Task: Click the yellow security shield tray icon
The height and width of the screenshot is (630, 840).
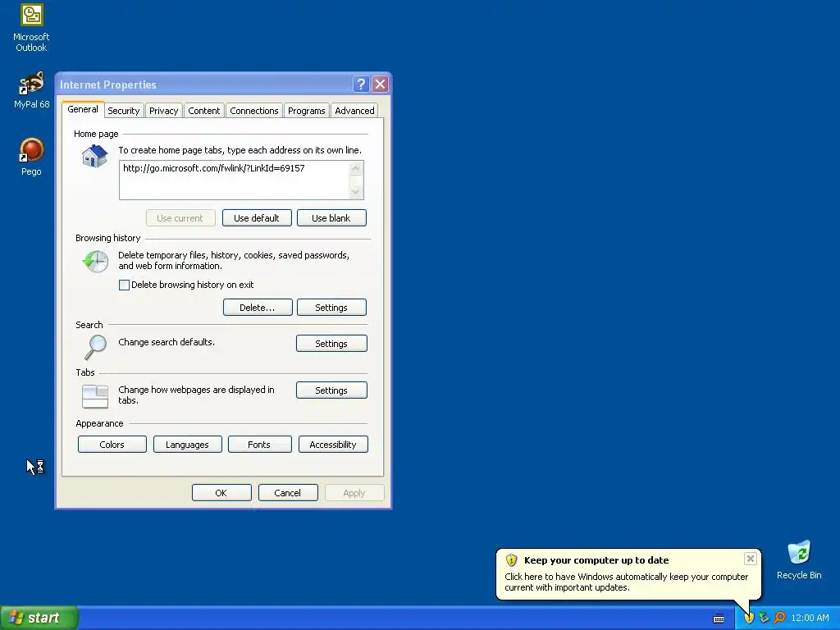Action: pyautogui.click(x=749, y=618)
